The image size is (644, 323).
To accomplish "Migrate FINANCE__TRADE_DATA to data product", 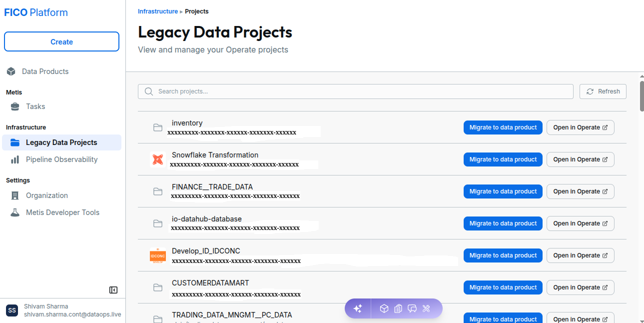I will [x=503, y=191].
